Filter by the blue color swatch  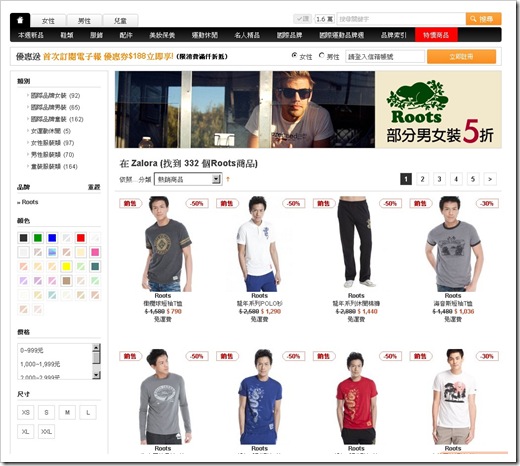pos(52,238)
